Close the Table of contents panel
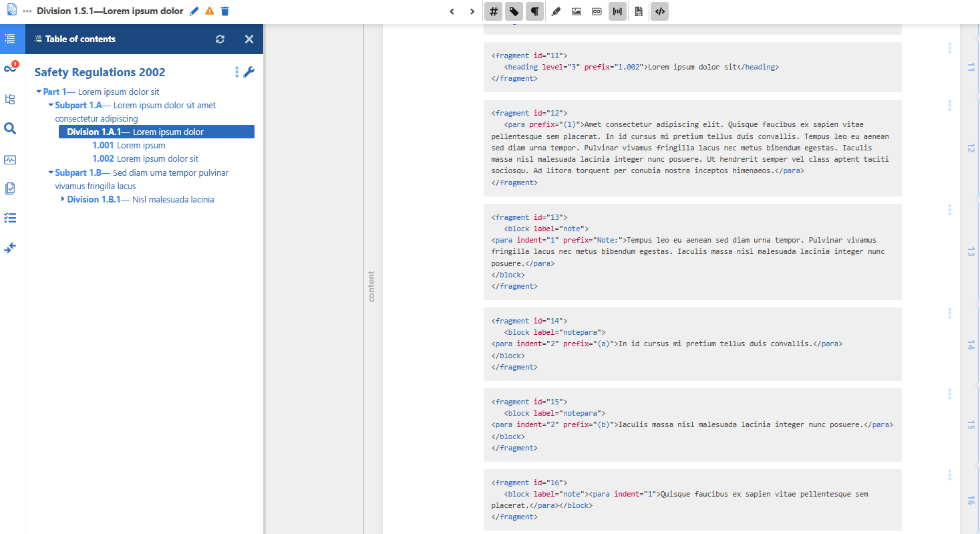Screen dimensions: 980x534 [249, 39]
